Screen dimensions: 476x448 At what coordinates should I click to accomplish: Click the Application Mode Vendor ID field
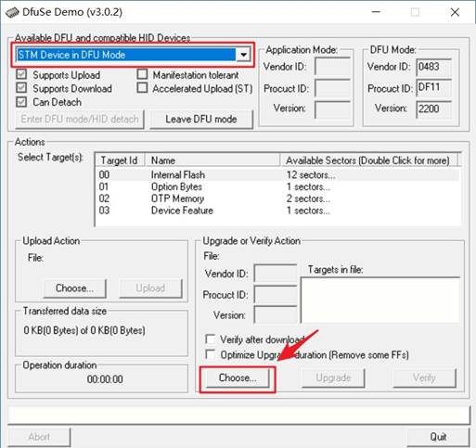click(x=332, y=67)
